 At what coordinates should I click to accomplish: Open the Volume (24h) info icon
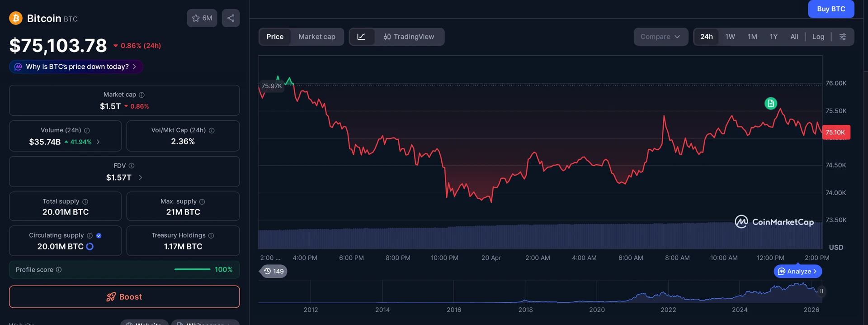87,130
